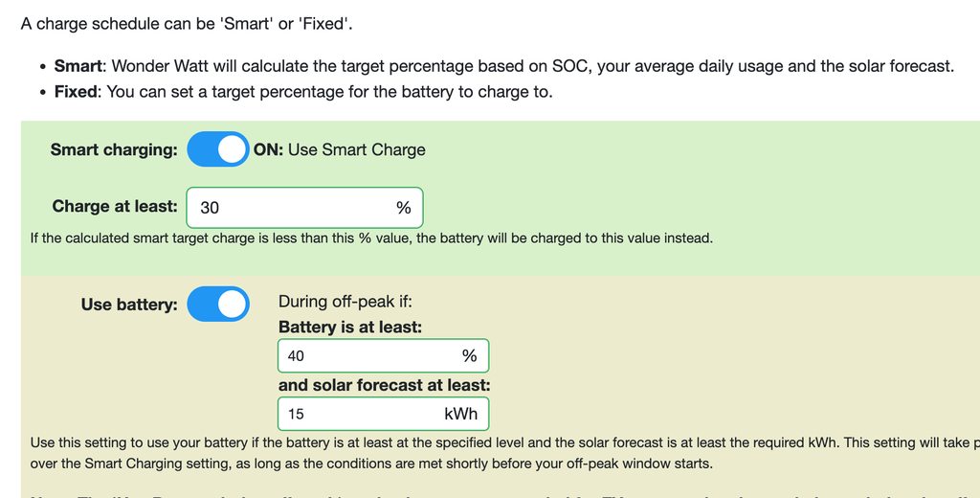The height and width of the screenshot is (498, 980).
Task: Click the 'ON: Use Smart Charge' status text
Action: coord(340,149)
